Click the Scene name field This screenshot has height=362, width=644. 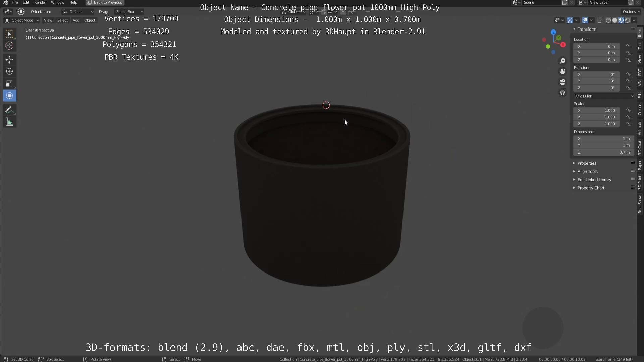(541, 3)
